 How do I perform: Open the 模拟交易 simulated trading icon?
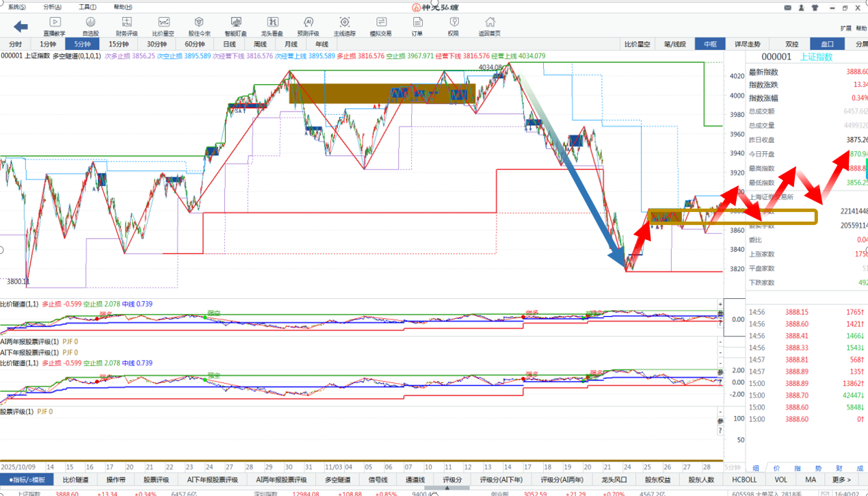click(380, 26)
